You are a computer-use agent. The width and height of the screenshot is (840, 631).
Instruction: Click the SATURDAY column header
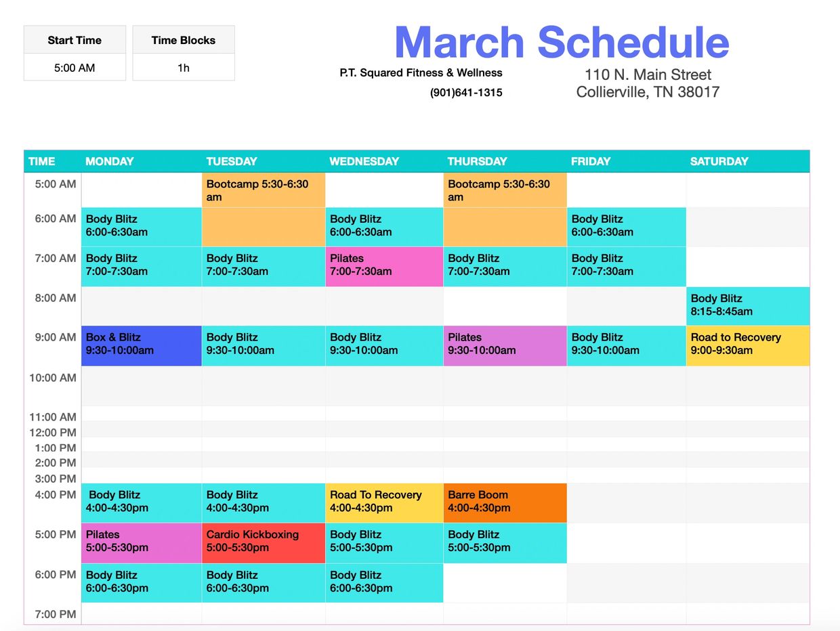click(719, 161)
